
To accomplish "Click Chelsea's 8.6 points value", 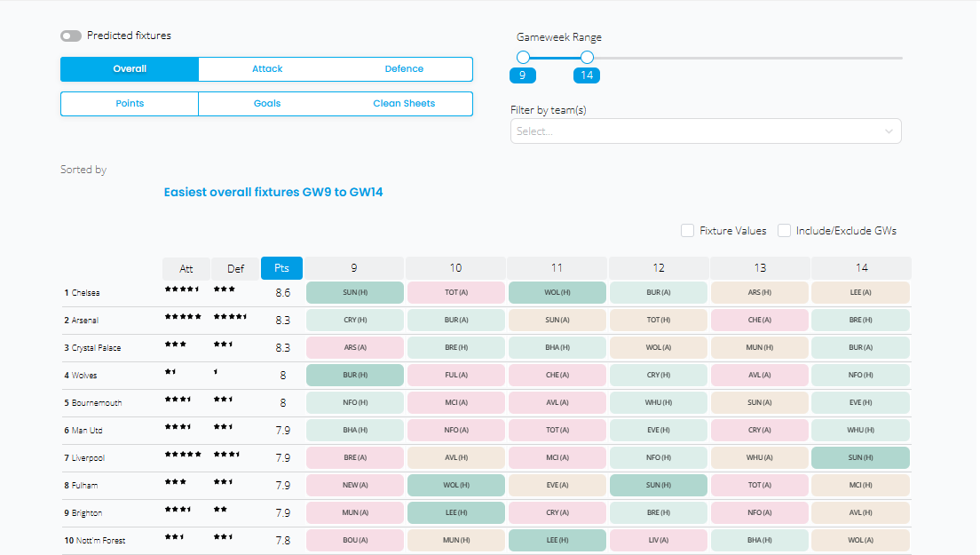I will point(283,292).
